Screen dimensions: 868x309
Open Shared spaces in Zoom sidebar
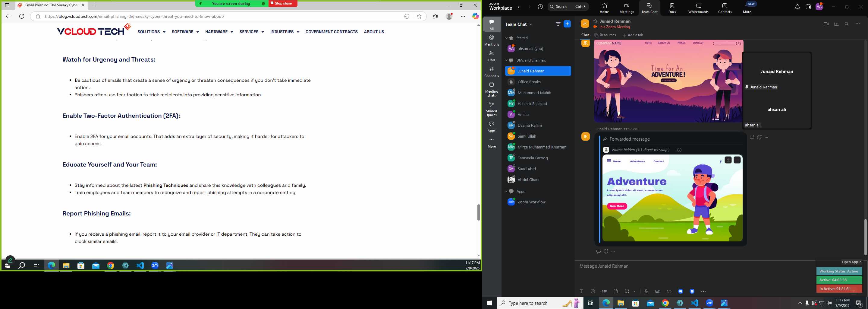[x=492, y=109]
